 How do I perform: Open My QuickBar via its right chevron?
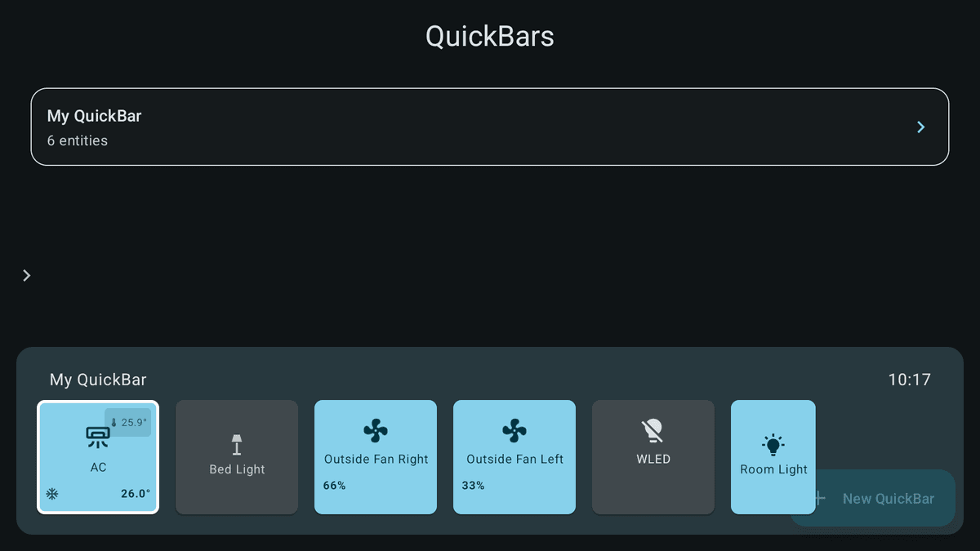coord(920,127)
